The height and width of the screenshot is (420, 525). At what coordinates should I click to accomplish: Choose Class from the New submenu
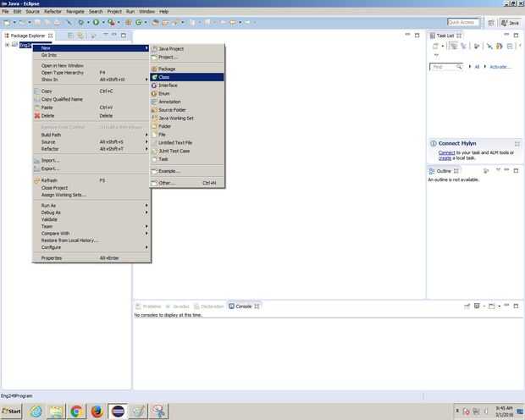tap(187, 77)
